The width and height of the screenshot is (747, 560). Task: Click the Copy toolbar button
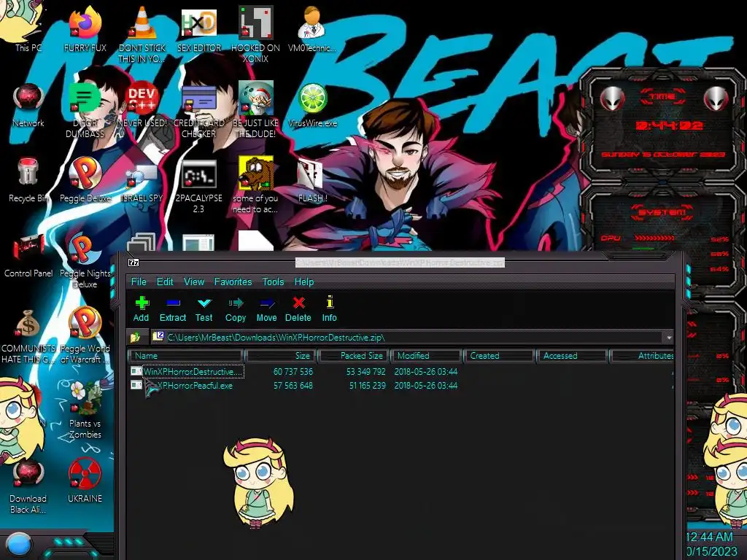click(236, 309)
